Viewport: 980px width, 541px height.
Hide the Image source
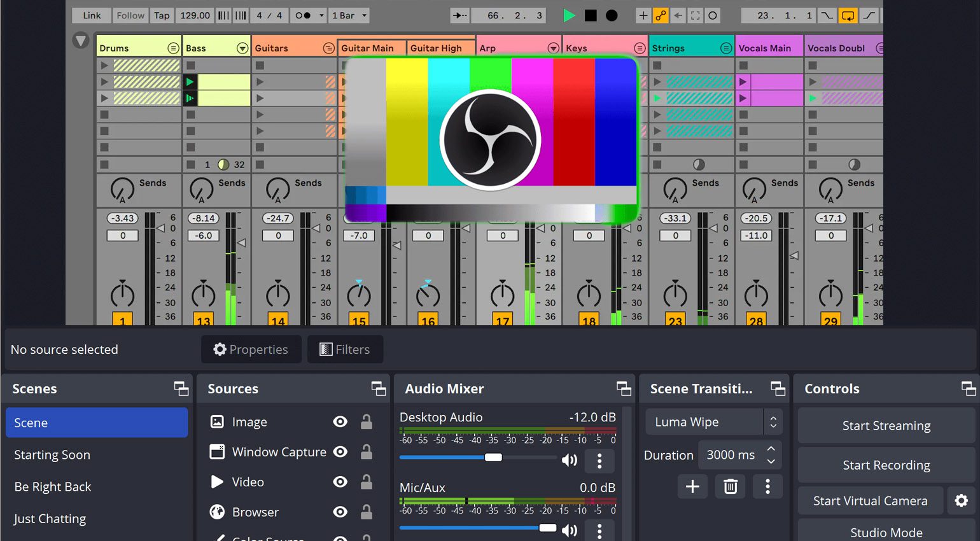click(x=340, y=422)
